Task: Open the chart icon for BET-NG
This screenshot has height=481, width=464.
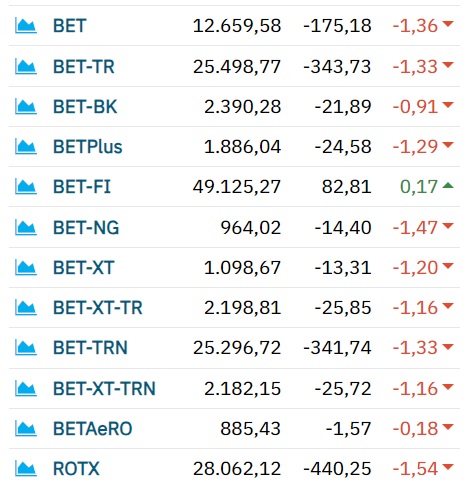Action: tap(26, 228)
